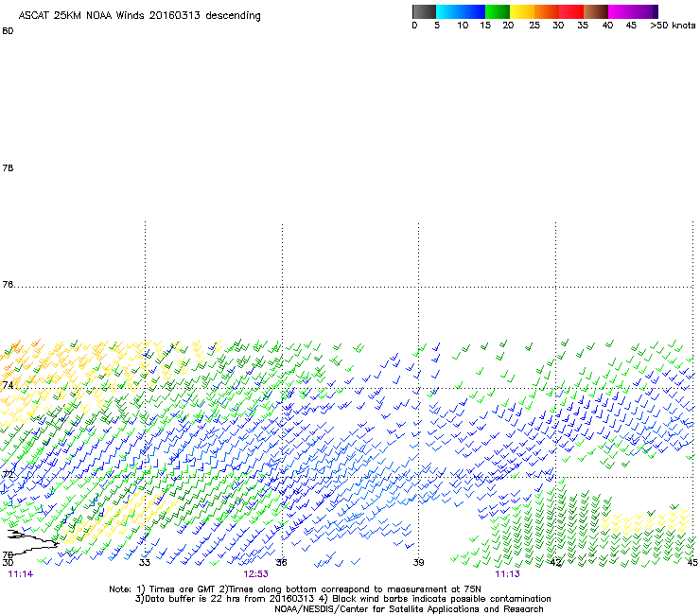
Task: Click the latitude label '78' on the left axis
Action: (x=8, y=167)
